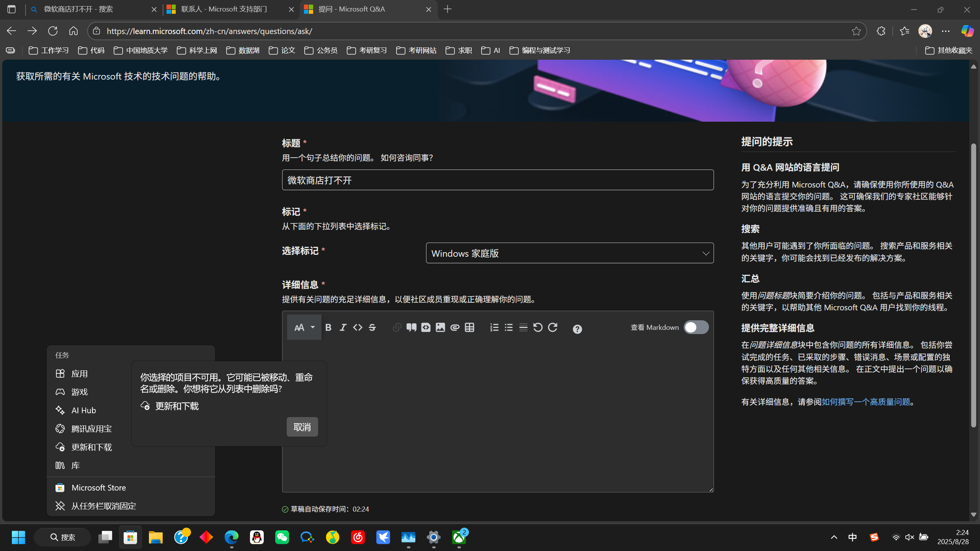Insert a code block
980x551 pixels.
coord(426,328)
